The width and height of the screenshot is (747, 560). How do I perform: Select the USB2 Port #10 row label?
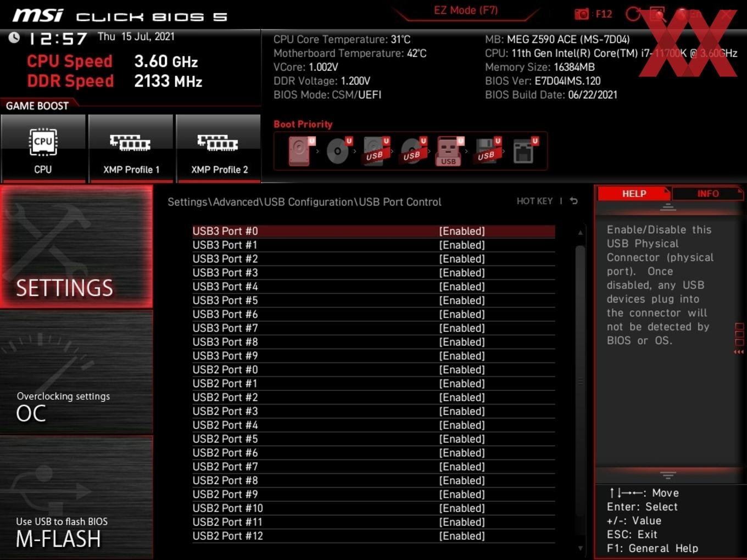(x=227, y=508)
